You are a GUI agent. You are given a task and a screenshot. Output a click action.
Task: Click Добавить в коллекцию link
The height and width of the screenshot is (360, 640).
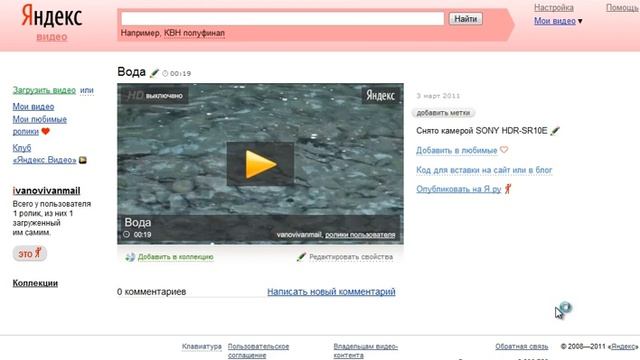pyautogui.click(x=176, y=257)
